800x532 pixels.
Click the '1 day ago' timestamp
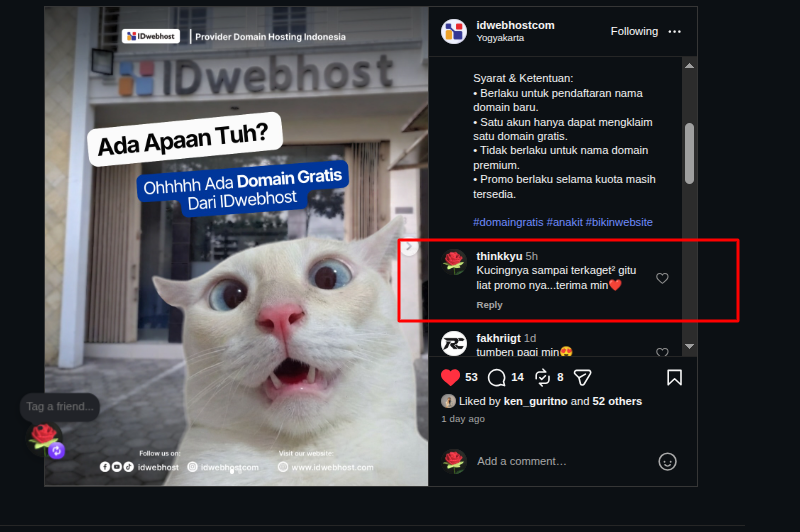pos(463,419)
